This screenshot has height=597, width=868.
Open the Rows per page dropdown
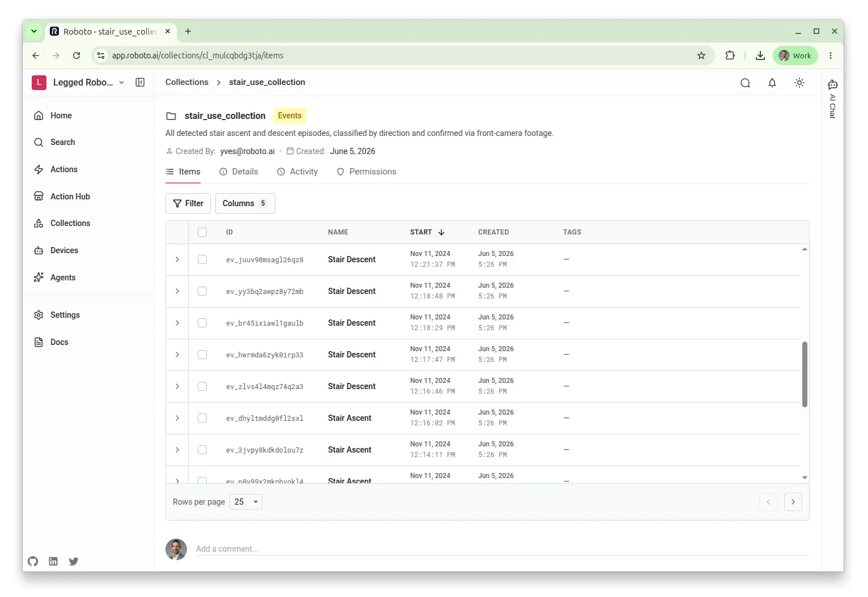click(246, 502)
